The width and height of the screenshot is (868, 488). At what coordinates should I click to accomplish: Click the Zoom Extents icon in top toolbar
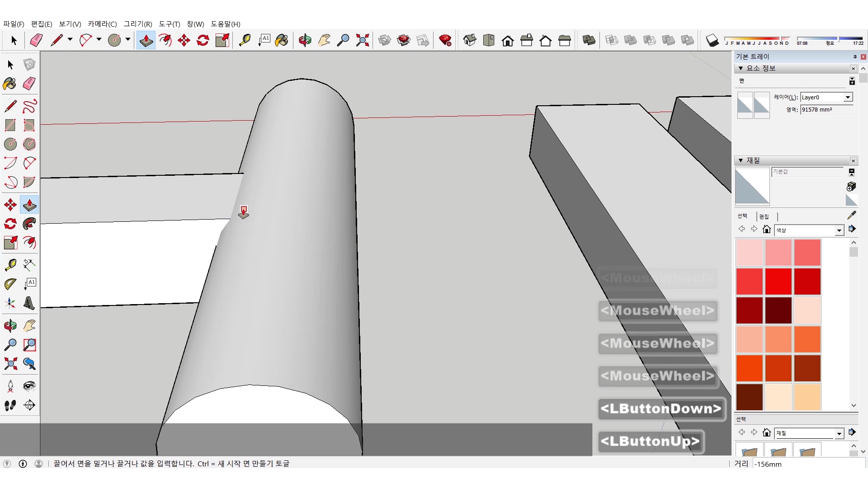pos(362,41)
